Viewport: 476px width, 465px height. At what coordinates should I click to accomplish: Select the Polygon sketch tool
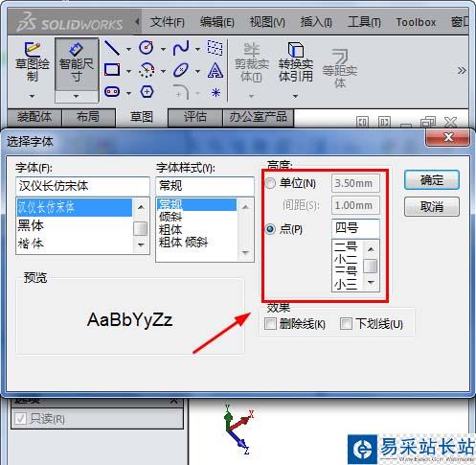(147, 92)
